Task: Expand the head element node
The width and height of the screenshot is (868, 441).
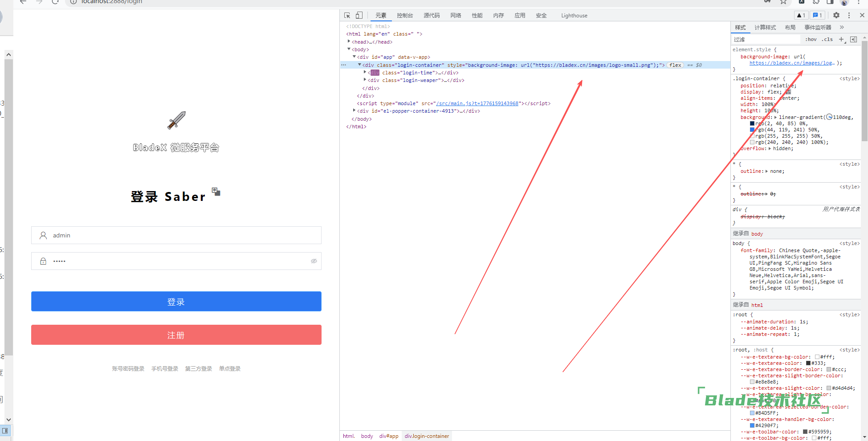Action: (349, 41)
